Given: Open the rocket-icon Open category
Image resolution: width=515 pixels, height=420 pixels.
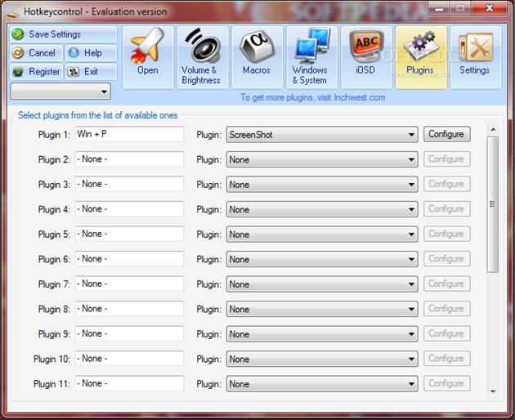Looking at the screenshot, I should pos(148,57).
